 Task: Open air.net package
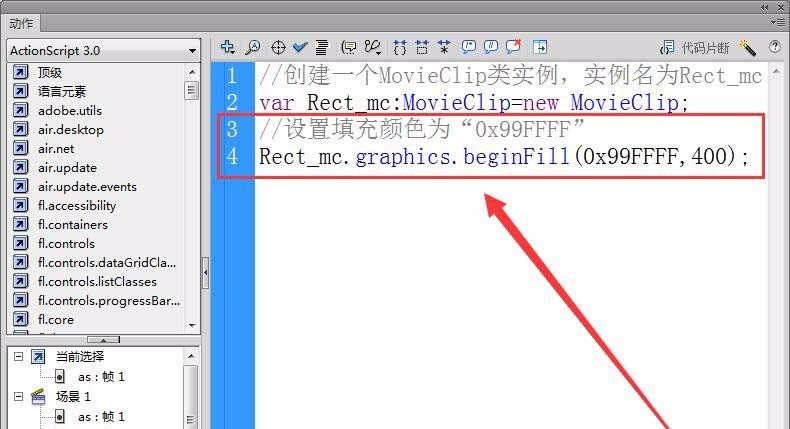(x=56, y=149)
